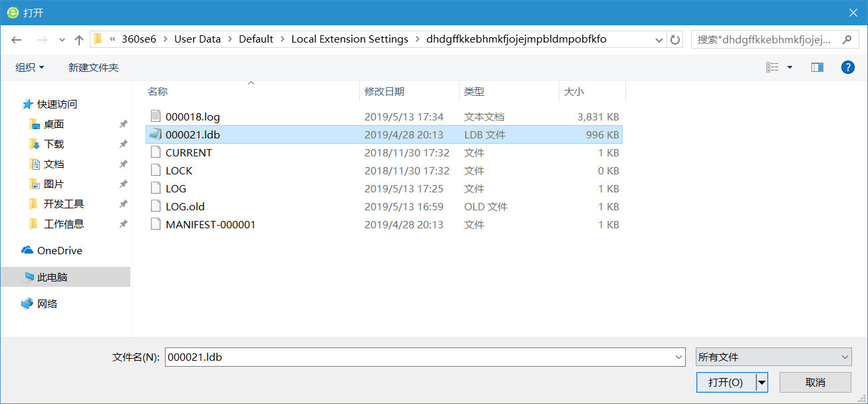Viewport: 868px width, 404px height.
Task: Expand the 打开(O) split button arrow
Action: click(x=762, y=382)
